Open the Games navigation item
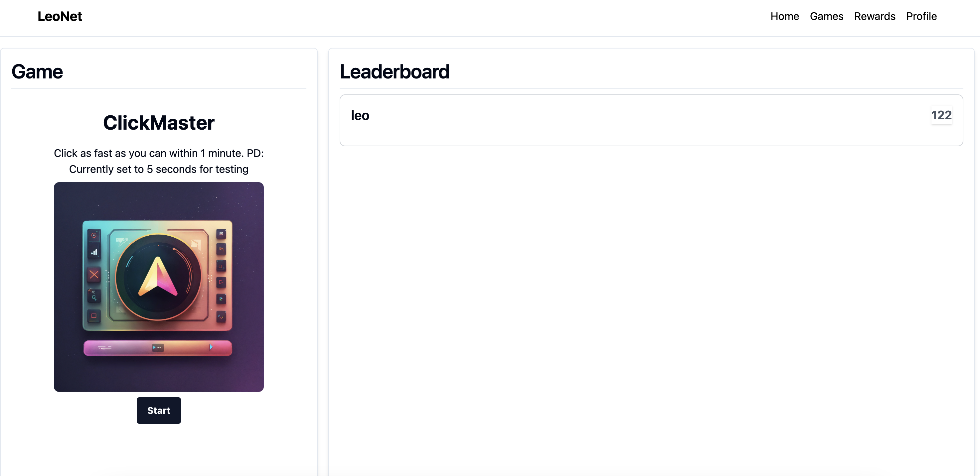Image resolution: width=980 pixels, height=476 pixels. (x=826, y=16)
